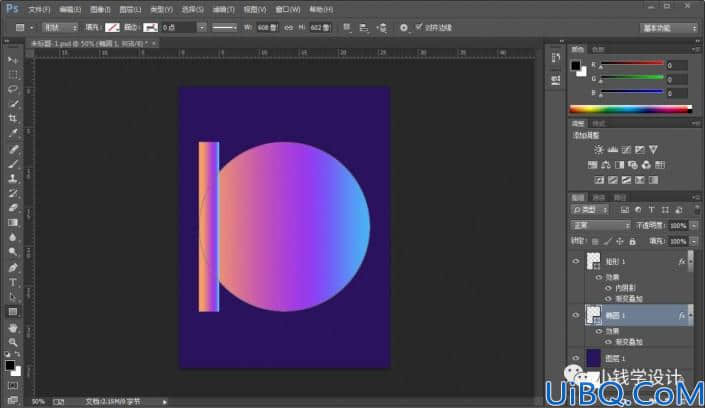Image resolution: width=705 pixels, height=408 pixels.
Task: Open the layer blend mode dropdown
Action: (x=600, y=225)
